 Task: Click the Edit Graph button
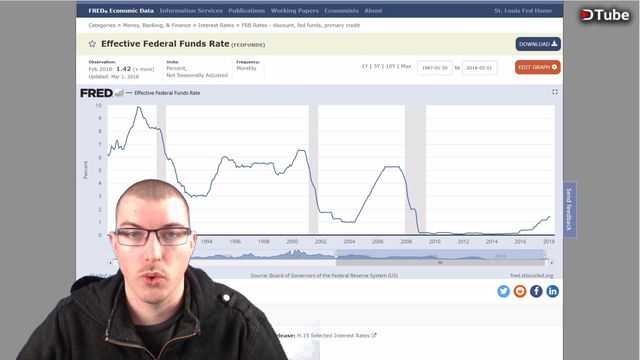click(538, 67)
